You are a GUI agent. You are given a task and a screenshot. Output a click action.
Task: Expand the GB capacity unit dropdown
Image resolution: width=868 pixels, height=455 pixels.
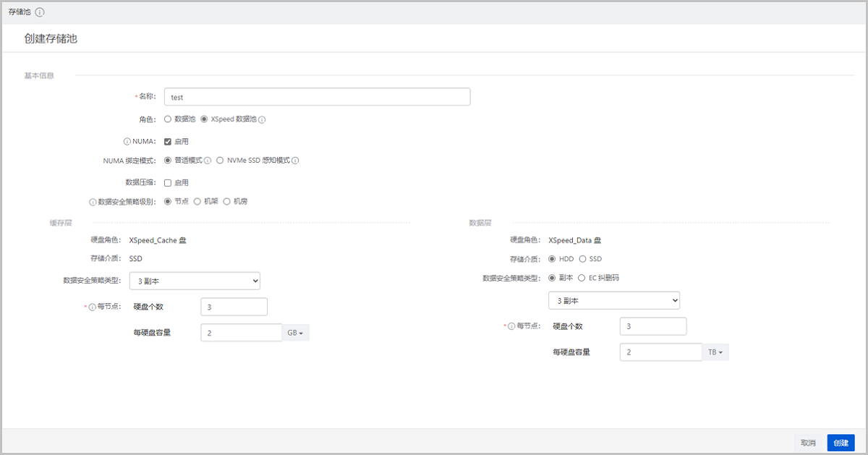[295, 333]
